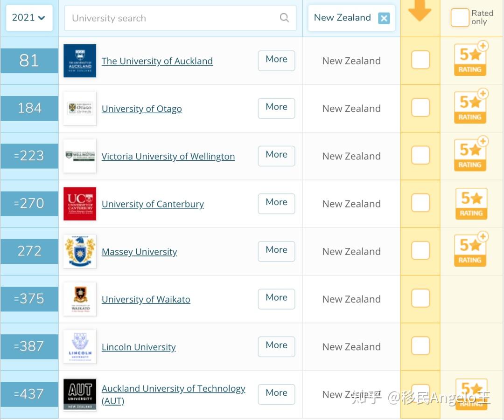This screenshot has height=420, width=504.
Task: Click the University of Canterbury UC logo
Action: point(80,204)
